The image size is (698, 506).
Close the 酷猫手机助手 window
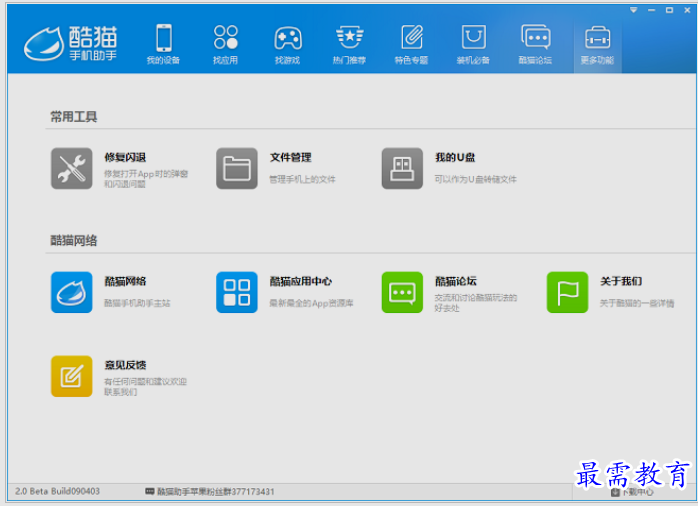pyautogui.click(x=687, y=10)
